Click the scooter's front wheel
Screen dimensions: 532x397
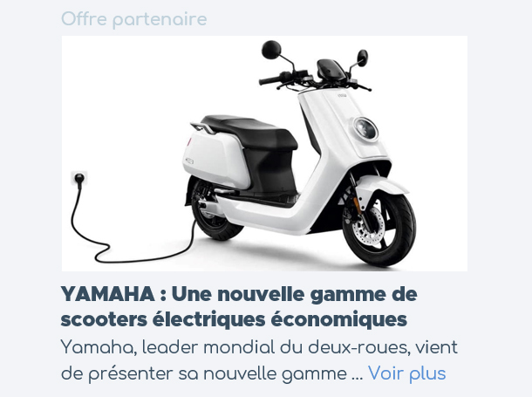(x=380, y=227)
